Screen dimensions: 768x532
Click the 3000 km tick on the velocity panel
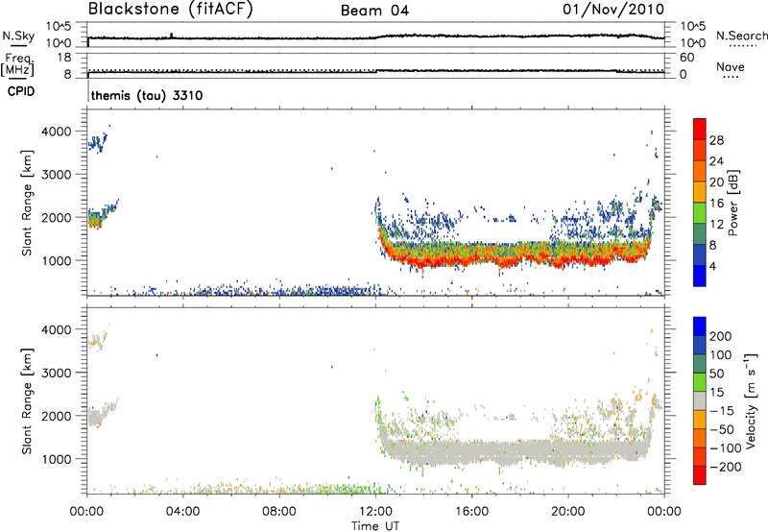pyautogui.click(x=57, y=373)
